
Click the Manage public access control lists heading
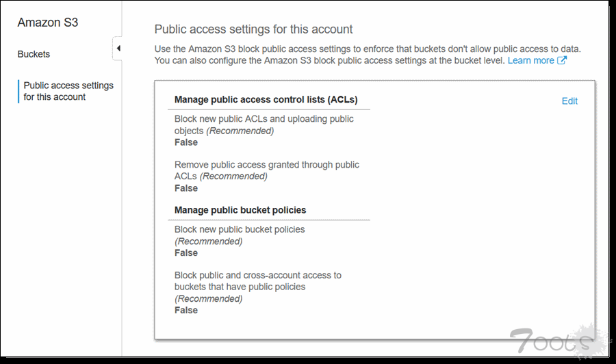click(266, 99)
